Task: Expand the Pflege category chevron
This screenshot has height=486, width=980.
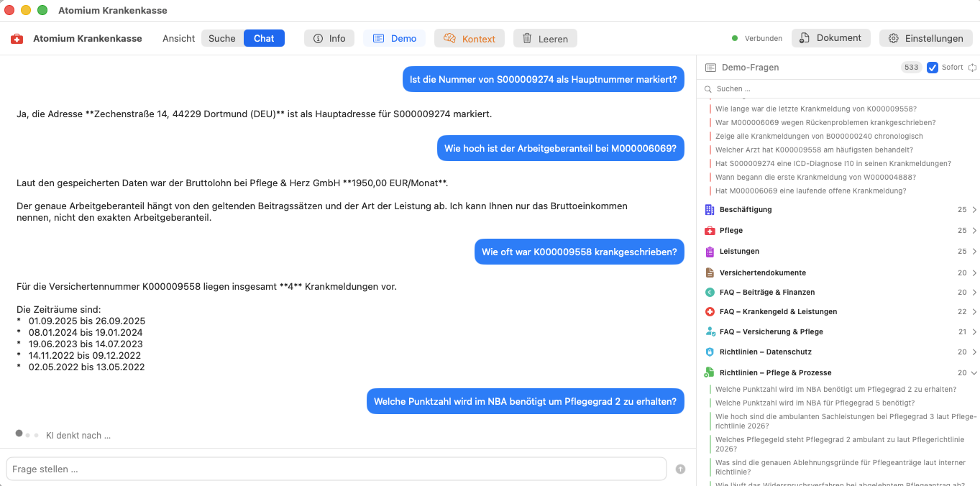Action: click(x=974, y=231)
